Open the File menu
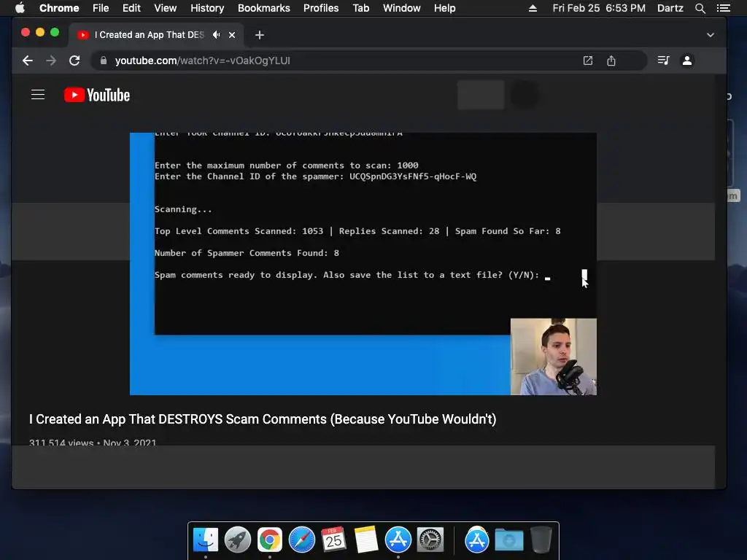 (101, 8)
